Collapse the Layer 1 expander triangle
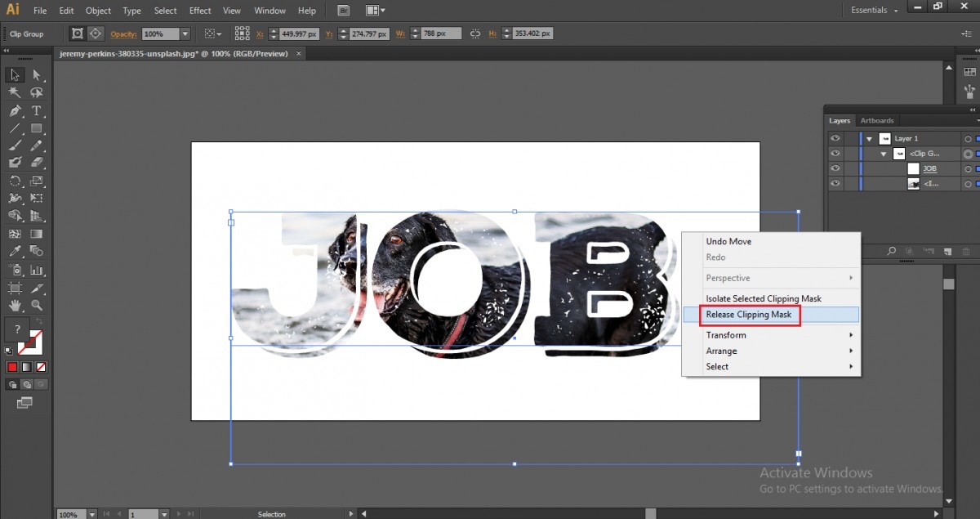This screenshot has width=980, height=519. [x=869, y=138]
